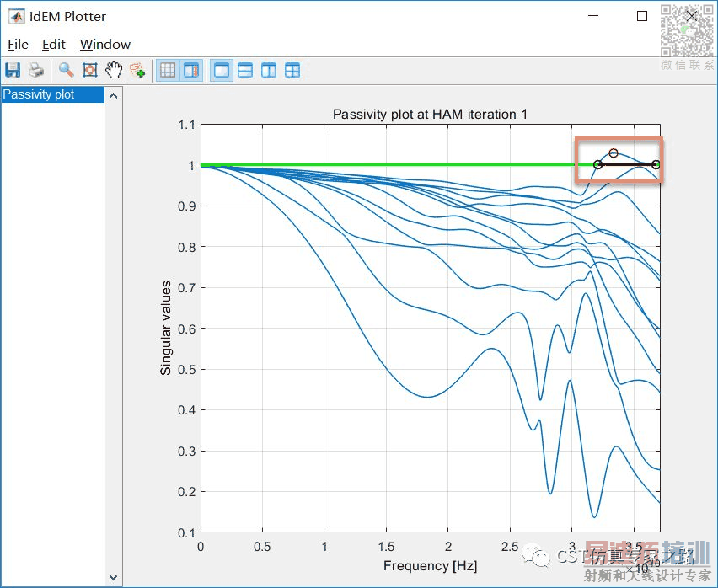Screen dimensions: 718x588
Task: Click the left black circle marker at 1
Action: (x=598, y=165)
